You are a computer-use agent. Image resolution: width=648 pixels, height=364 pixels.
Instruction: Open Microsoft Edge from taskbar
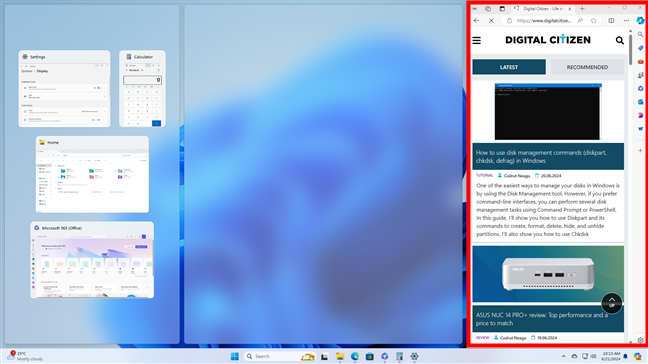click(x=355, y=356)
